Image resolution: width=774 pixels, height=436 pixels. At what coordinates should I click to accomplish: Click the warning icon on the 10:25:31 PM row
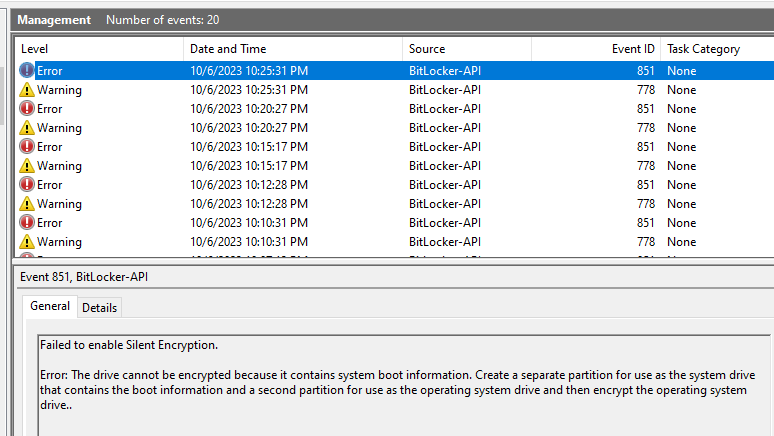click(27, 90)
